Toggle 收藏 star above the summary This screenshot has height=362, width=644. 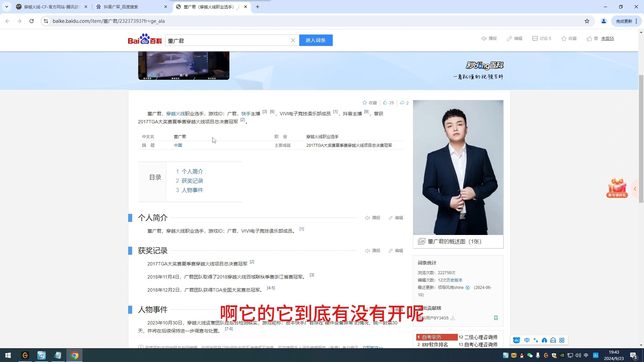370,103
